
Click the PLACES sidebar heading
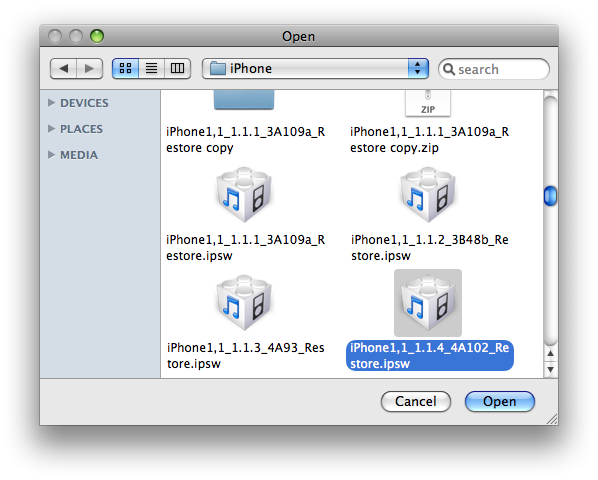tap(81, 129)
